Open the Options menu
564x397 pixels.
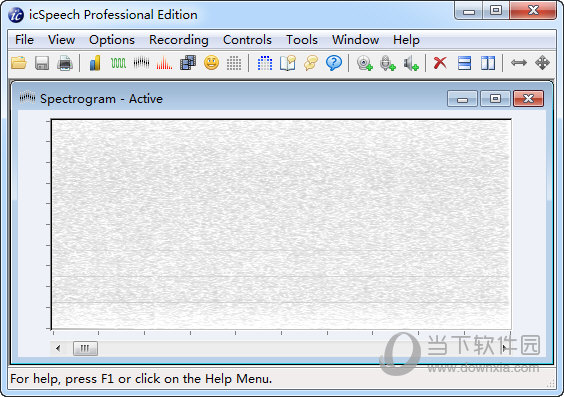[x=112, y=40]
